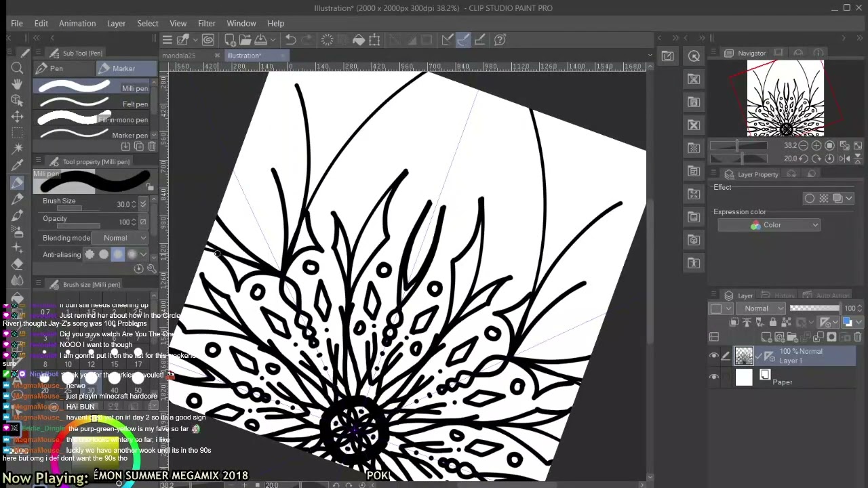
Task: Zoom out in Navigator with minus
Action: [804, 146]
